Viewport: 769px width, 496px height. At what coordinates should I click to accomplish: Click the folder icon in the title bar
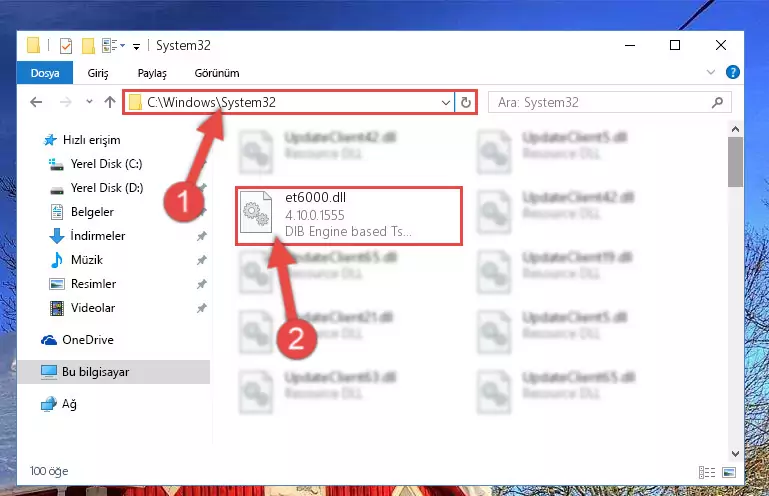tap(33, 45)
